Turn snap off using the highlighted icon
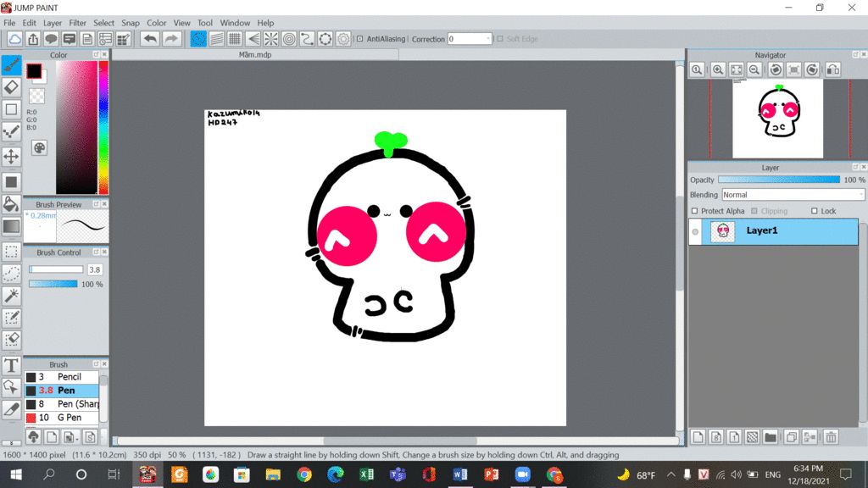 tap(198, 39)
